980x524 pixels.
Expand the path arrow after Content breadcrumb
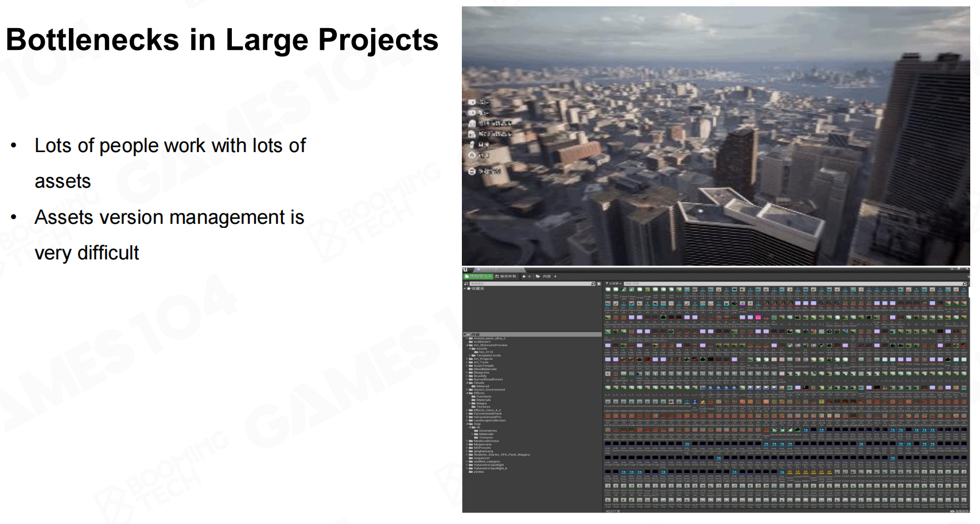coord(555,277)
